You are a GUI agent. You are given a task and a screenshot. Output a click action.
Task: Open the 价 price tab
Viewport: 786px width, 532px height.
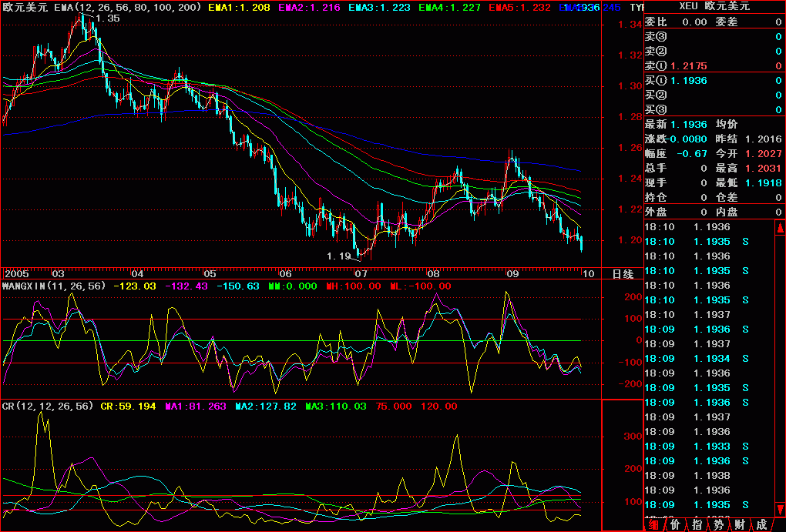[675, 524]
